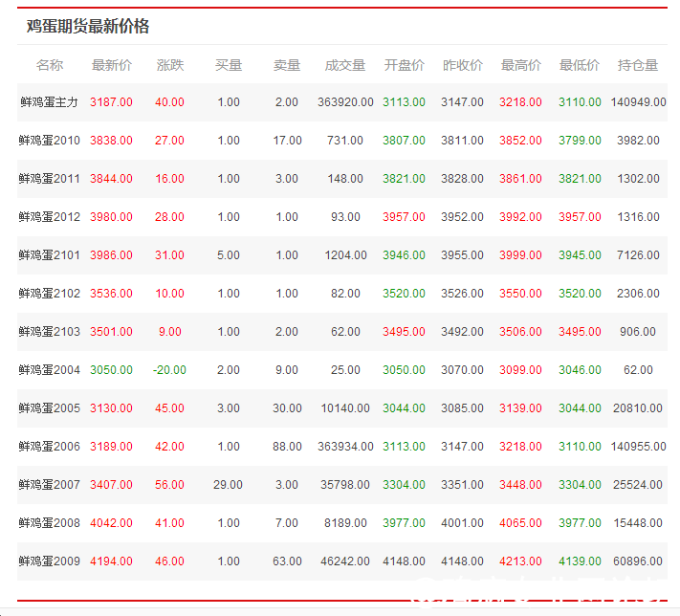Click latest price 3536.00

point(112,294)
